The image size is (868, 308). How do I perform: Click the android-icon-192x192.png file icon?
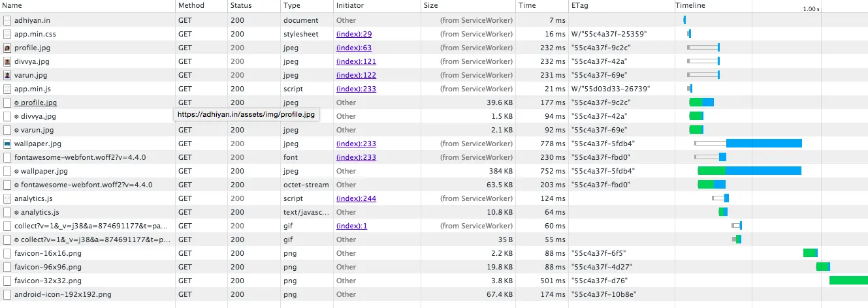[7, 294]
